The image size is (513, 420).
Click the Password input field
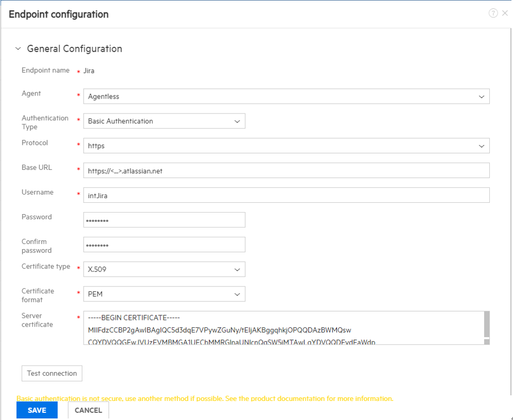pyautogui.click(x=164, y=220)
